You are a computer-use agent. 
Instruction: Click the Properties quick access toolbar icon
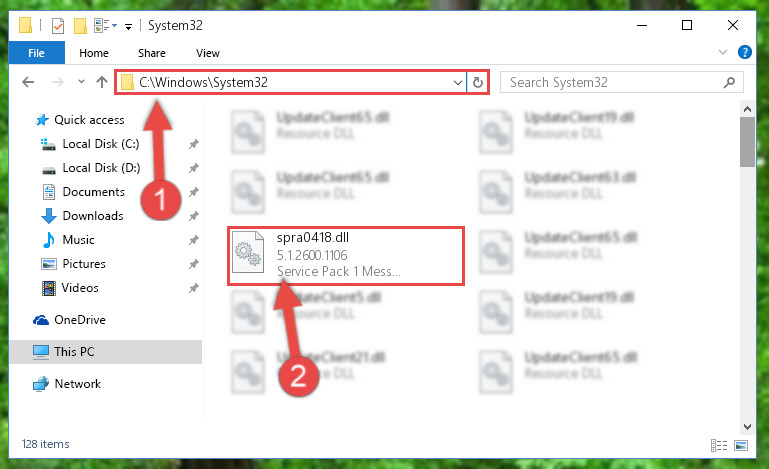click(x=57, y=26)
